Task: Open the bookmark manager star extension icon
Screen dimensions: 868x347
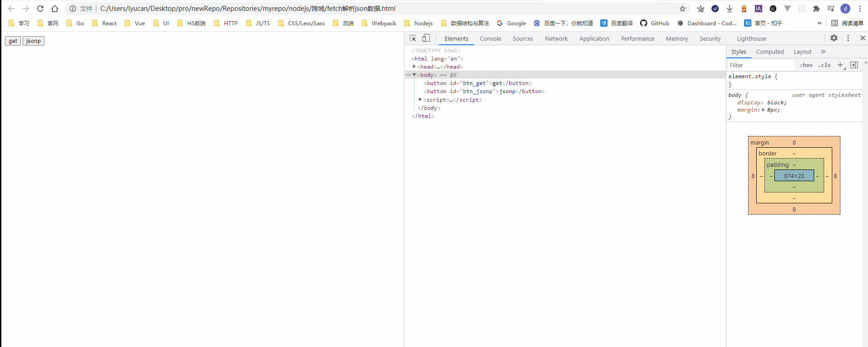Action: [701, 9]
